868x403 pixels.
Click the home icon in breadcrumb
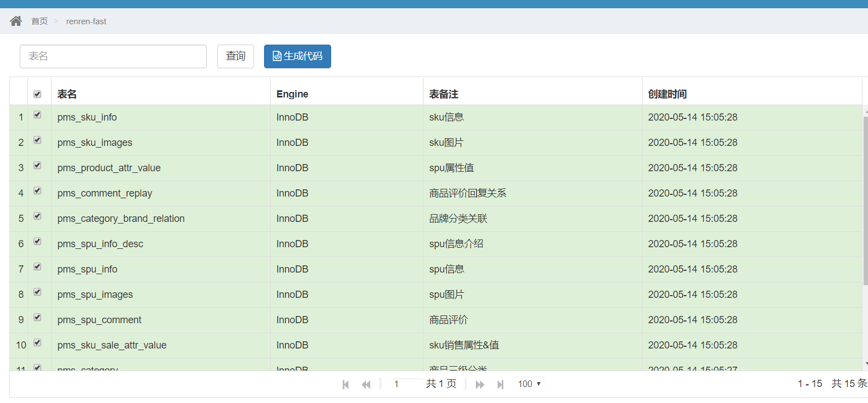tap(16, 21)
